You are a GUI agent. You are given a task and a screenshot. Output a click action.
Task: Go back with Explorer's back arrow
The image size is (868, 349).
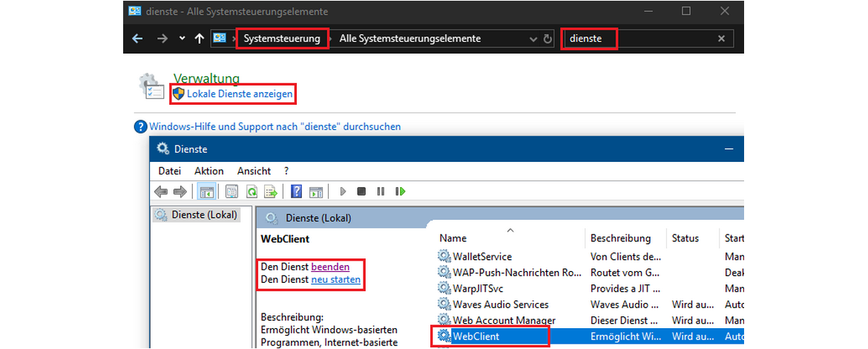coord(137,39)
